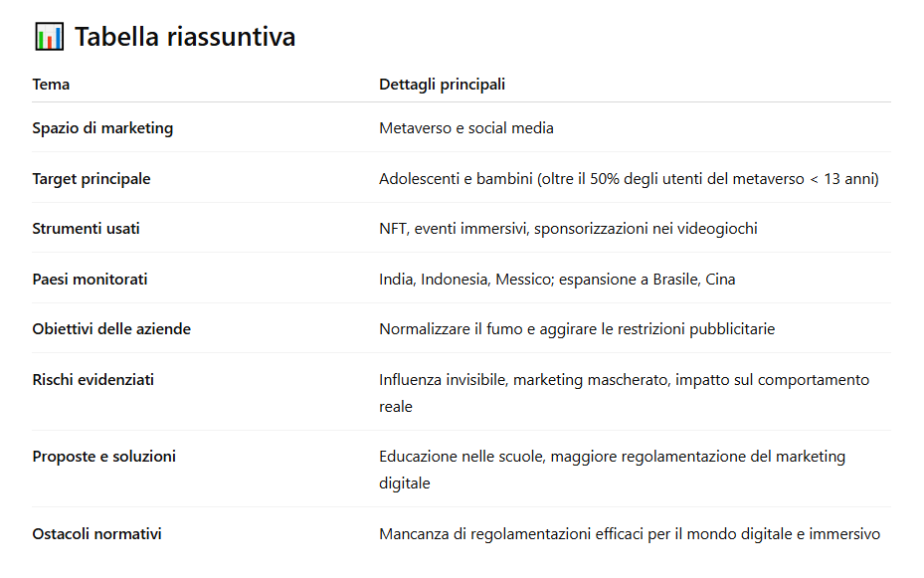Click the Normalizzare il fumo cell text
The width and height of the screenshot is (924, 578).
point(577,328)
